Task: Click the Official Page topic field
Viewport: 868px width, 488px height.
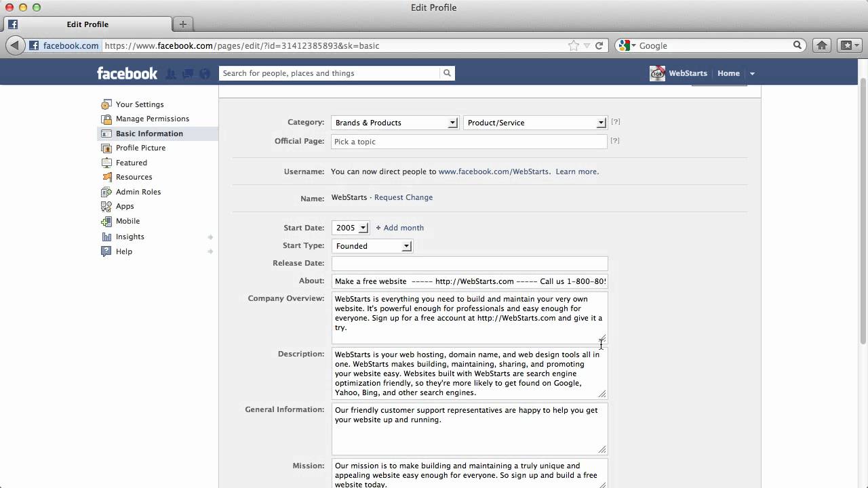Action: 469,142
